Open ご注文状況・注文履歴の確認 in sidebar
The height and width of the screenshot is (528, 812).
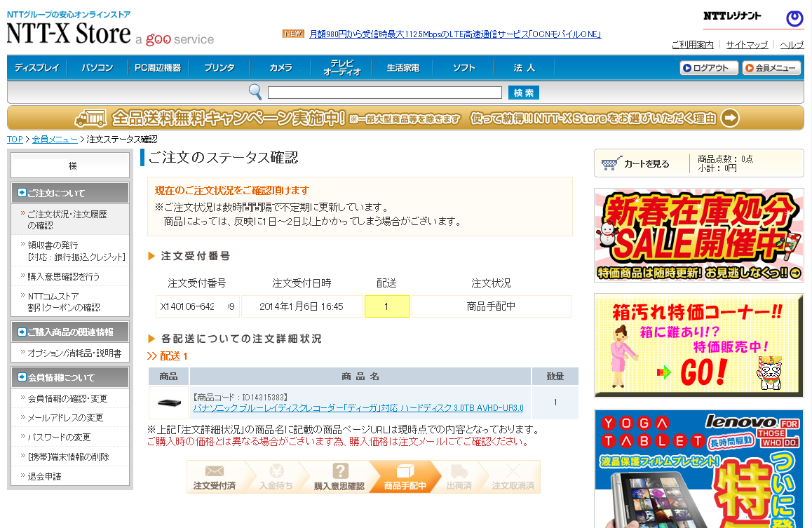(x=70, y=219)
